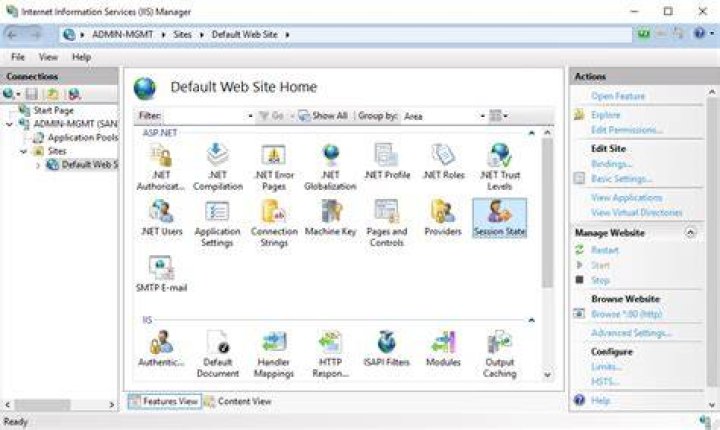Click HSTS under Configure
Screen dimensions: 720x430
[x=605, y=382]
